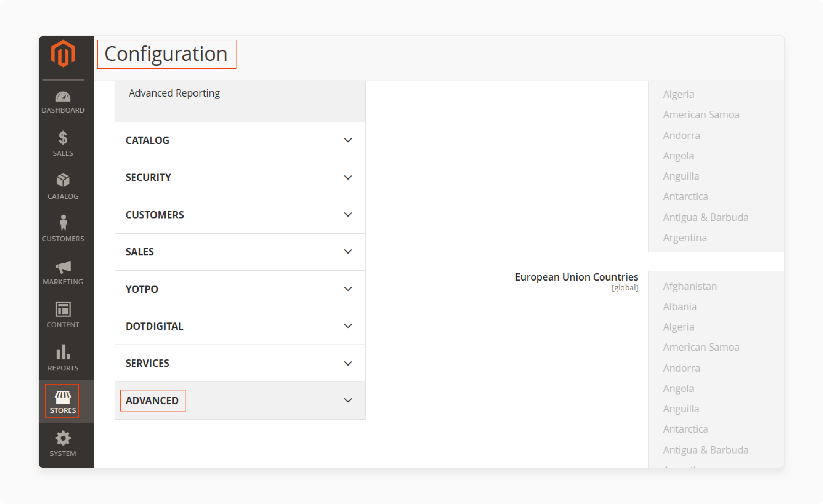Screen dimensions: 823x504
Task: Select YOTPO configuration tab label
Action: click(x=142, y=289)
